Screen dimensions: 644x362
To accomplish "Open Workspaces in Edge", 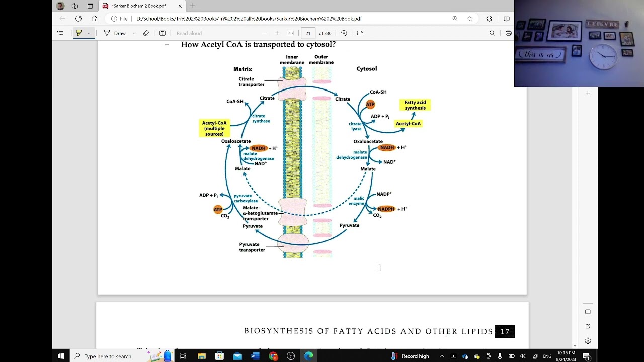I will pos(75,6).
